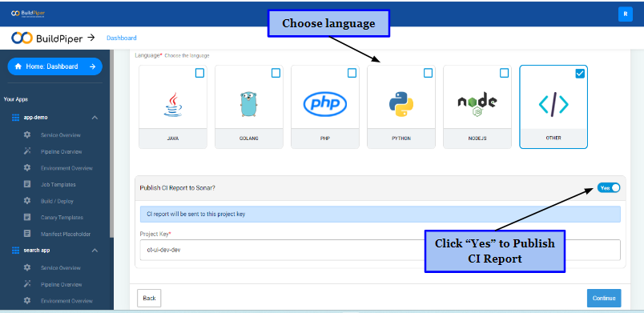Click the grid icon beside app-demo
644x313 pixels.
15,118
